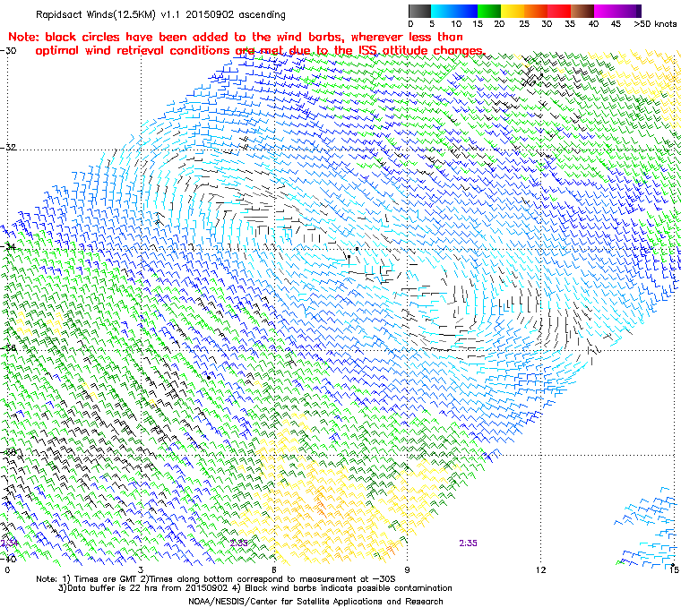Select the legend value '35'
The height and width of the screenshot is (616, 681).
tap(570, 24)
